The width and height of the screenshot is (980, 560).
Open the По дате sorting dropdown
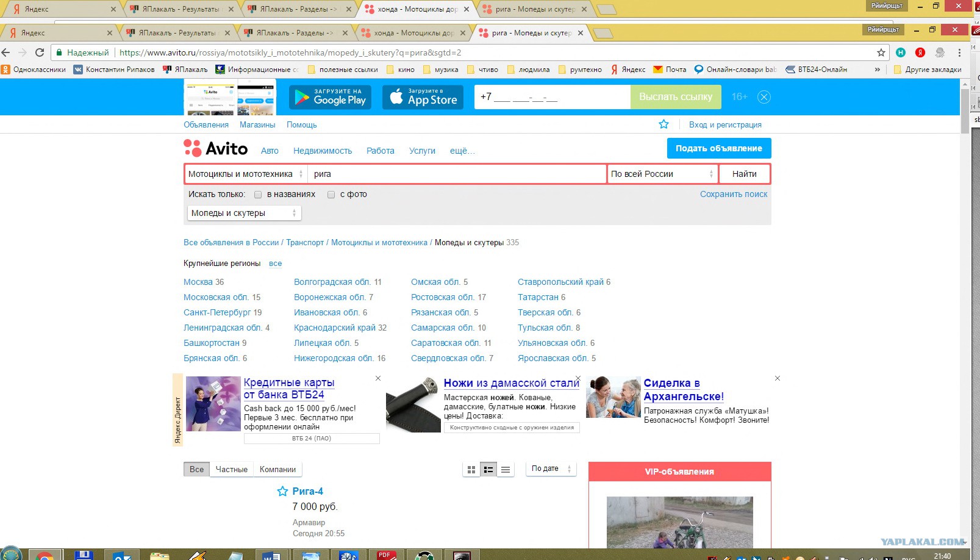[x=551, y=468]
